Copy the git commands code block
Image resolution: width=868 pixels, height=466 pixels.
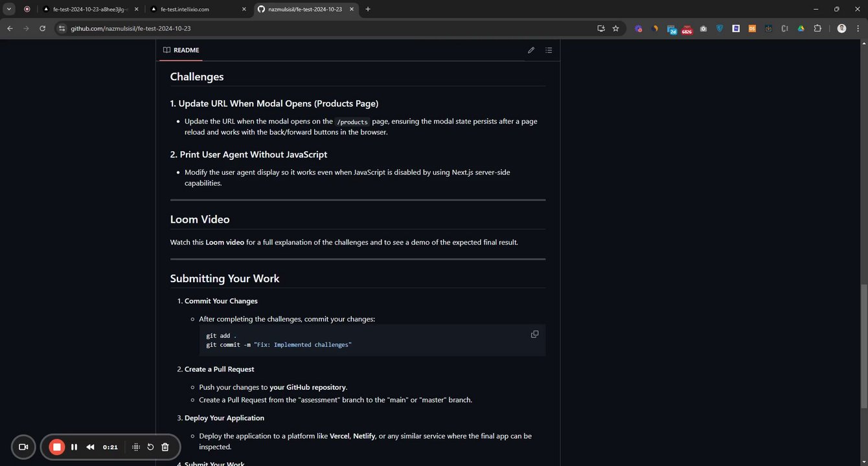click(534, 334)
